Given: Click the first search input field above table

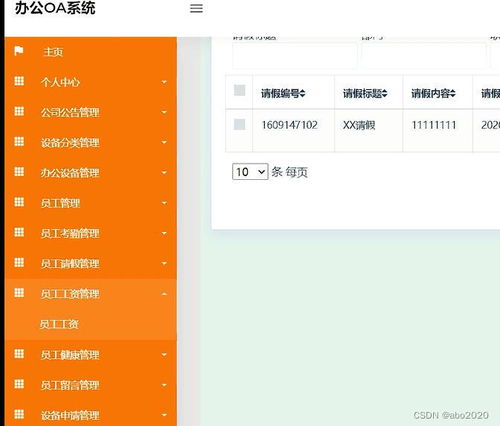Looking at the screenshot, I should [295, 55].
